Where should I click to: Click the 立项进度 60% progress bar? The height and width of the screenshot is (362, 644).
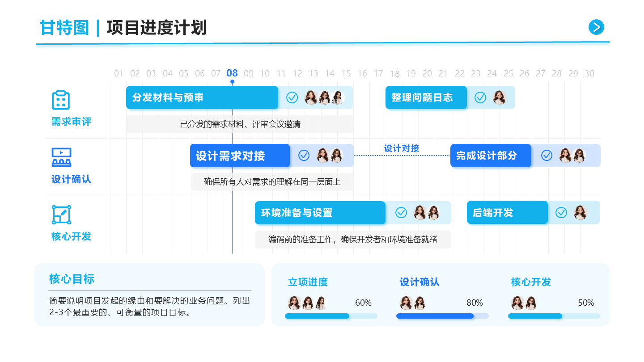click(x=331, y=316)
